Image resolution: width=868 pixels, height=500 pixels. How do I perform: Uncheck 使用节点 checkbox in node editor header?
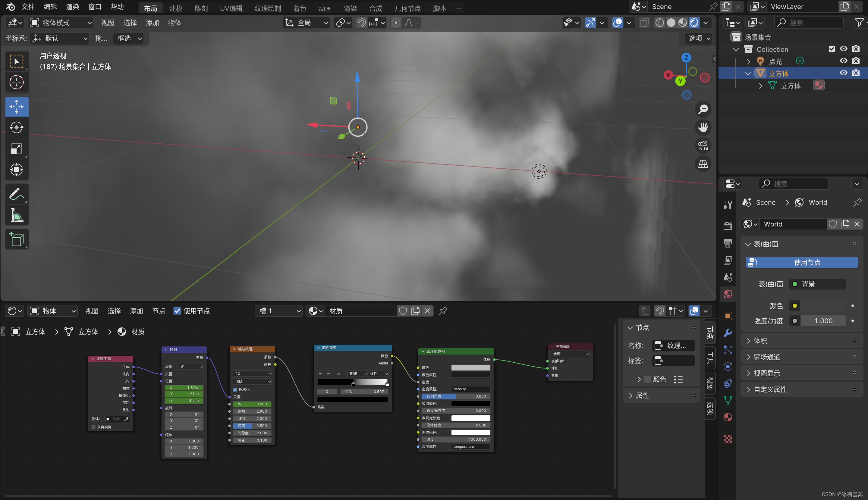[x=177, y=311]
